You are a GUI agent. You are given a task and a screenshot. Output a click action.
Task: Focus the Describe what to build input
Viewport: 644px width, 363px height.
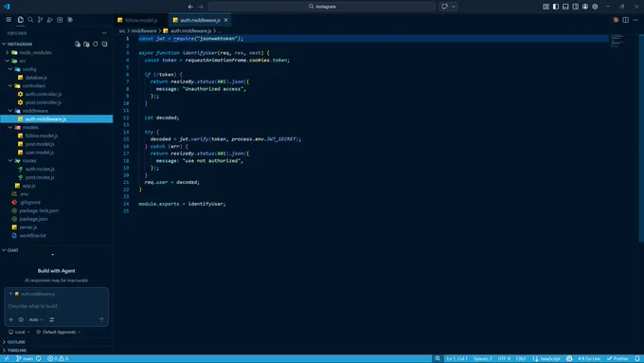click(56, 306)
